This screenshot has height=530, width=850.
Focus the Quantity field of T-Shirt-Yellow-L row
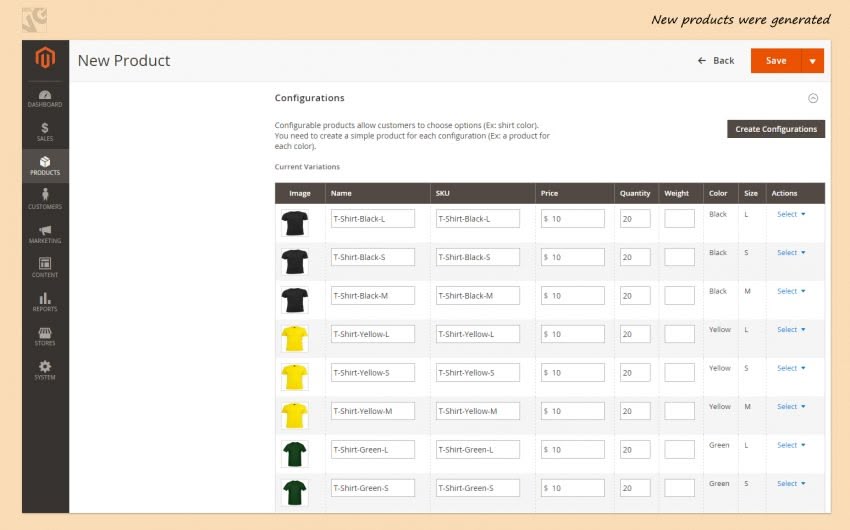[x=635, y=334]
